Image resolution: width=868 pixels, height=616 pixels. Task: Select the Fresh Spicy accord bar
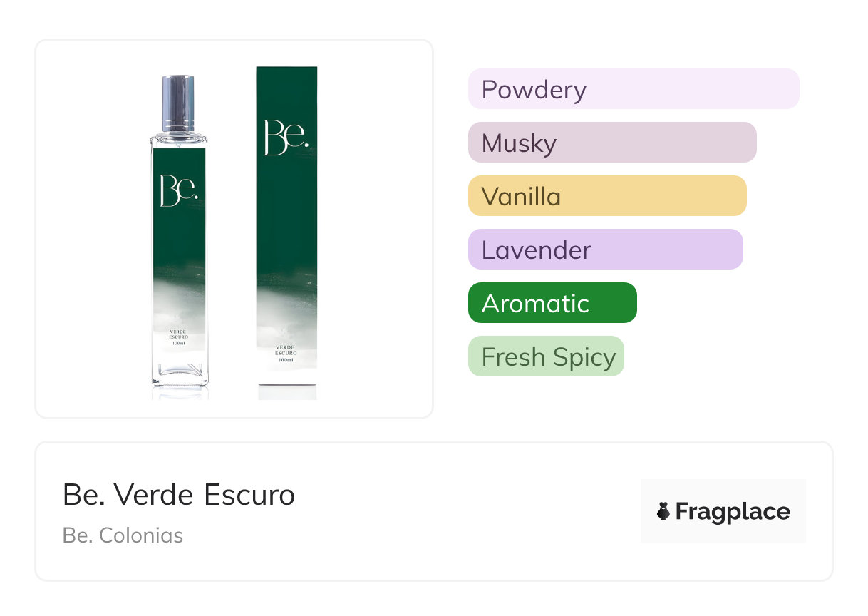pyautogui.click(x=546, y=356)
